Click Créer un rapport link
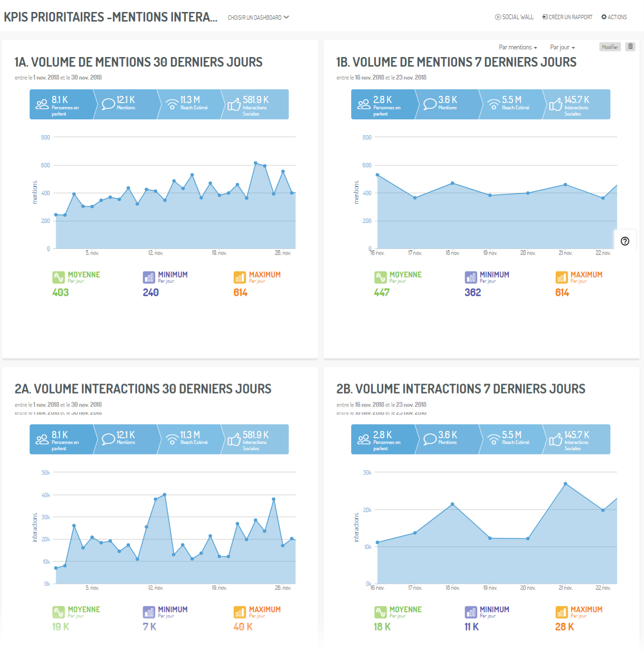The image size is (644, 663). click(567, 17)
